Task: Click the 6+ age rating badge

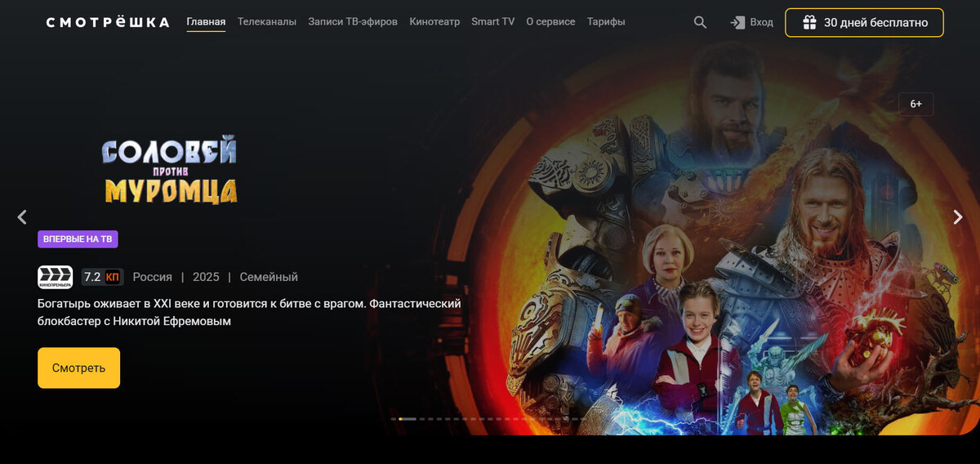Action: point(916,104)
